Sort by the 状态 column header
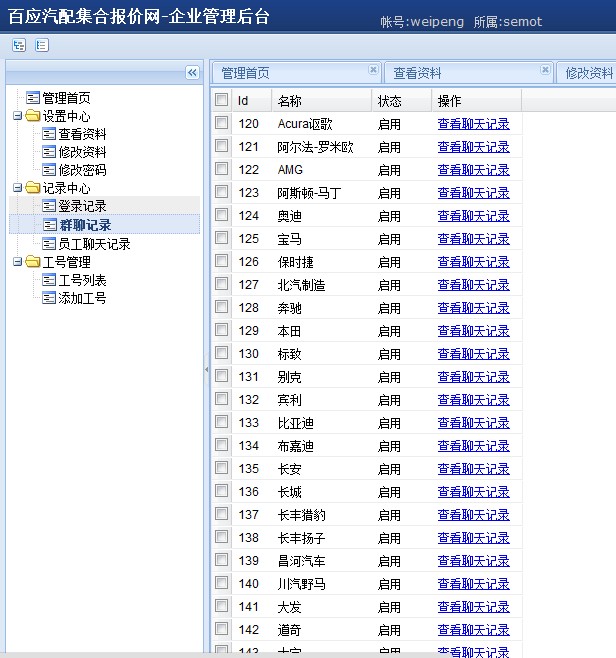The width and height of the screenshot is (616, 658). 402,101
